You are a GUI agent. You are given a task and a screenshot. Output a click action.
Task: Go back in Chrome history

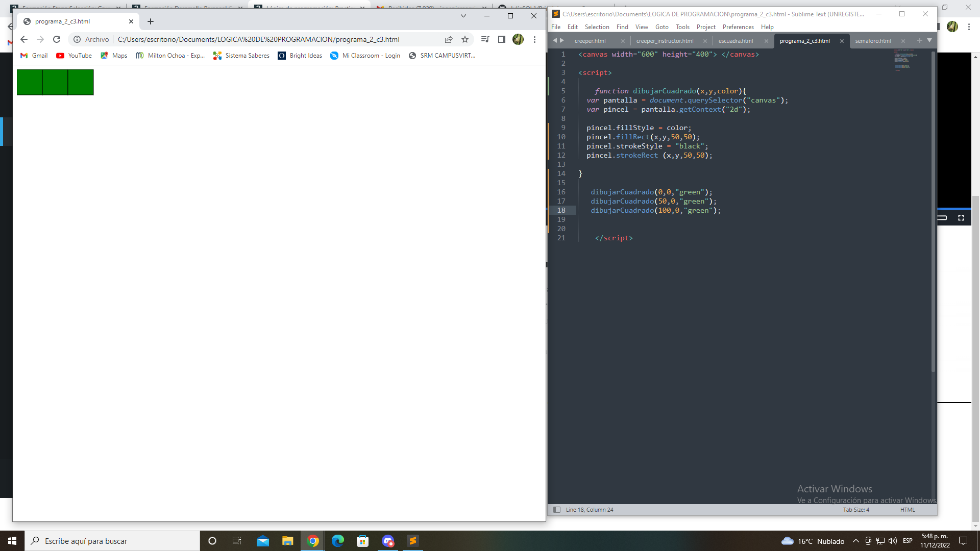coord(24,39)
